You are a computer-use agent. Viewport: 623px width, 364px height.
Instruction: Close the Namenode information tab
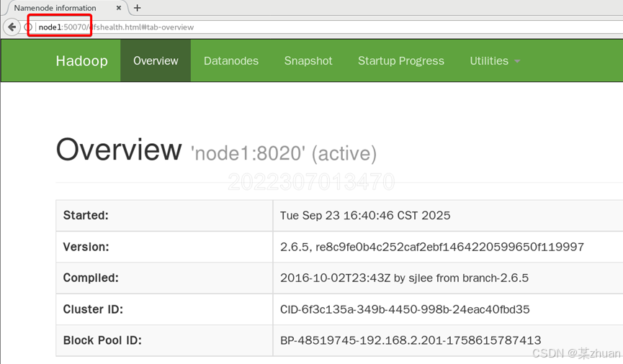point(118,7)
